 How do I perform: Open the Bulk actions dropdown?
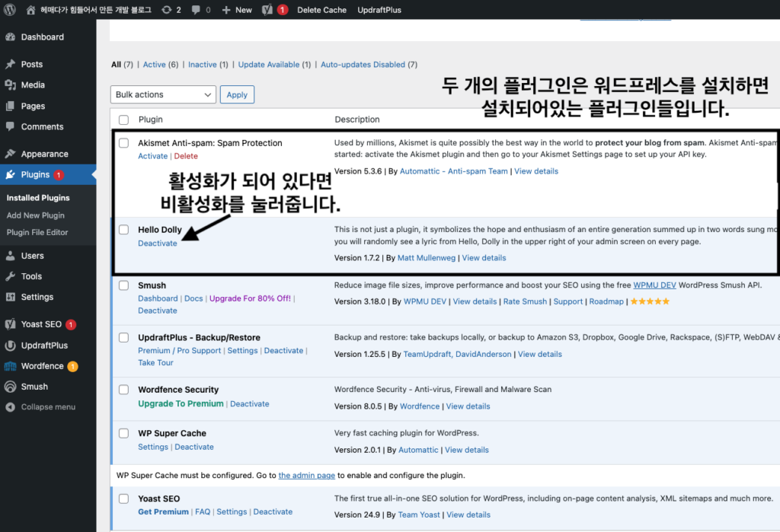163,94
